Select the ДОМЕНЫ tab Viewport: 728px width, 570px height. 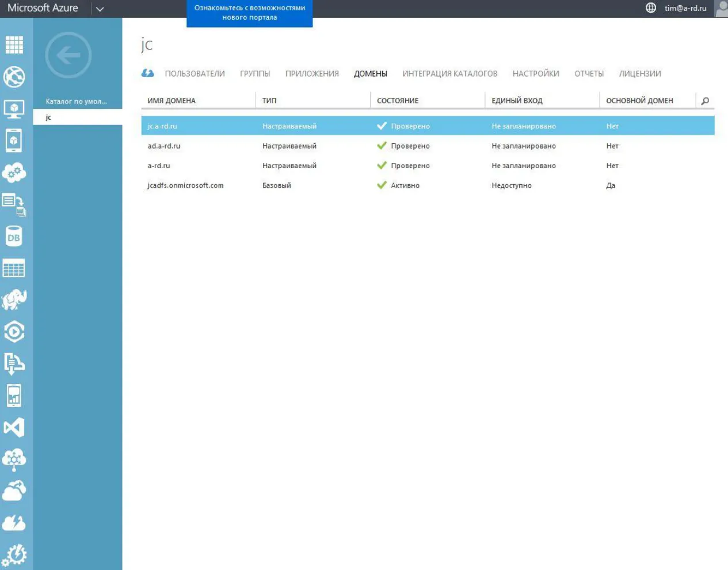371,74
